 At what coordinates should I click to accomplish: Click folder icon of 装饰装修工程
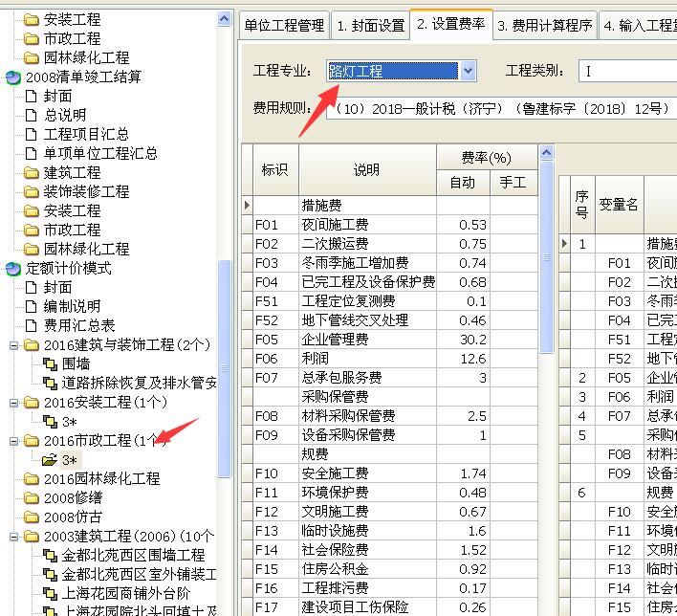32,192
